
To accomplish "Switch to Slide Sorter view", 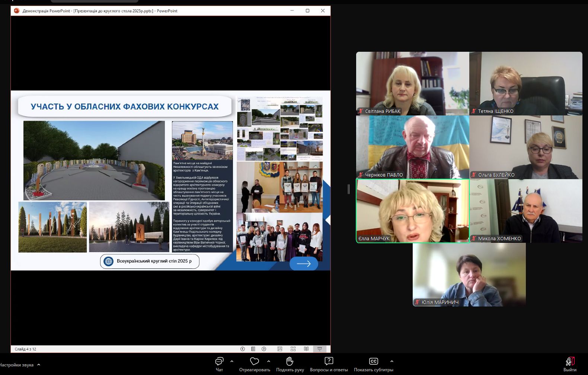I will coord(293,349).
